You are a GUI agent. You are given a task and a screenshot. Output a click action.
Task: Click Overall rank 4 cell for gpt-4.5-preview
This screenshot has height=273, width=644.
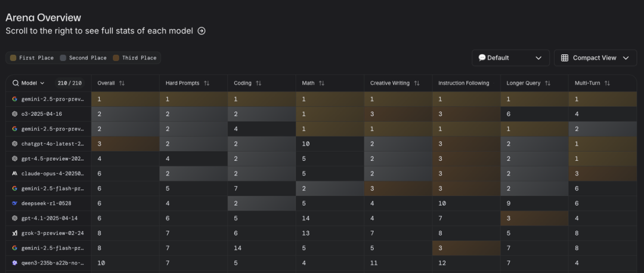tap(125, 158)
